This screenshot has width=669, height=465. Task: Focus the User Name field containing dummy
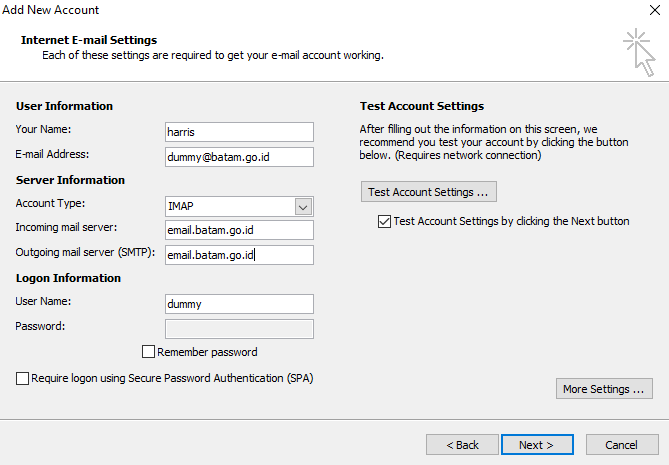coord(238,304)
